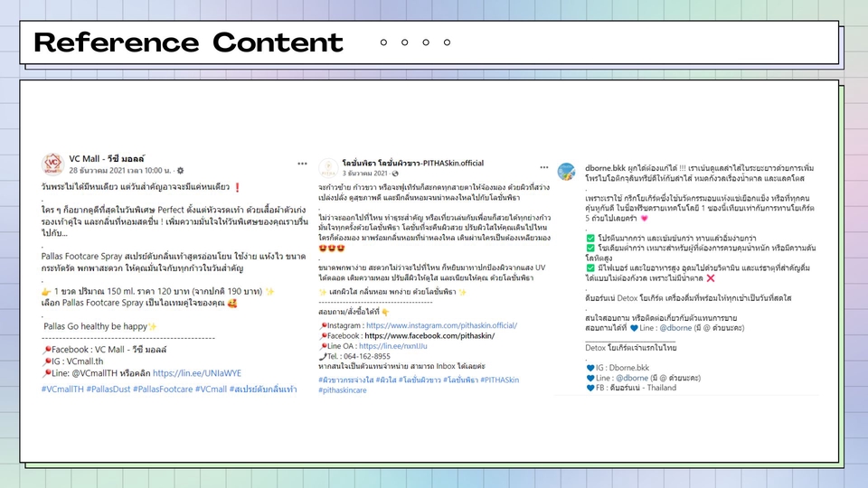Click the FB : ดีบอร์นเน่ - Thailand line
The height and width of the screenshot is (488, 868).
point(631,388)
